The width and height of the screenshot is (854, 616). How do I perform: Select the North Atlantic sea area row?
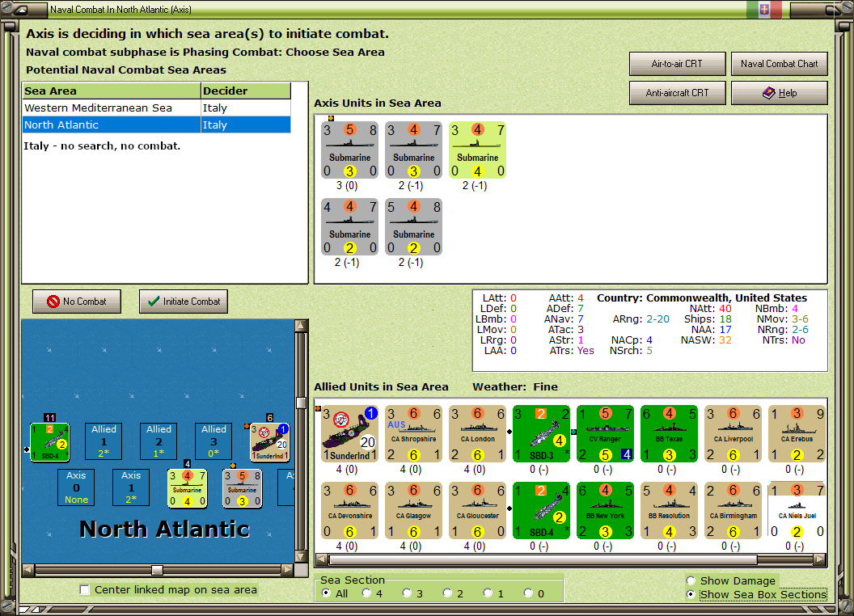click(157, 124)
